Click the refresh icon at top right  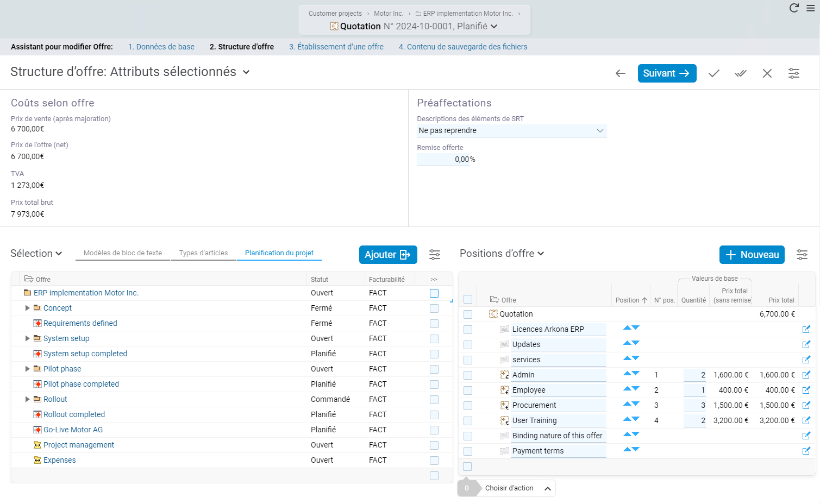coord(794,8)
